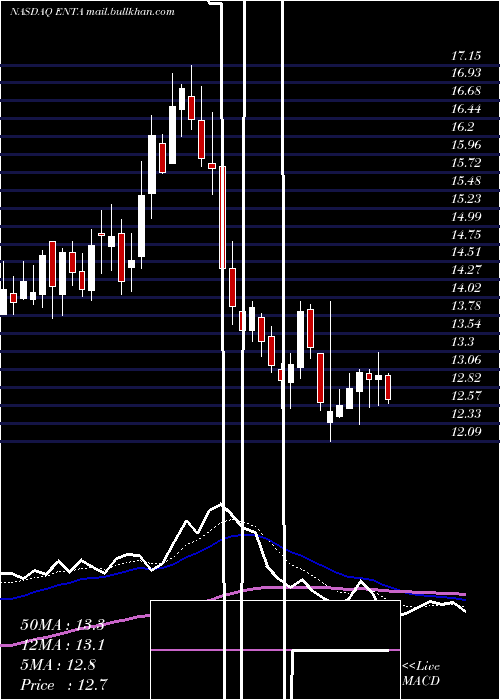
Task: Click the highest white candlestick near 16.68
Action: tap(182, 99)
